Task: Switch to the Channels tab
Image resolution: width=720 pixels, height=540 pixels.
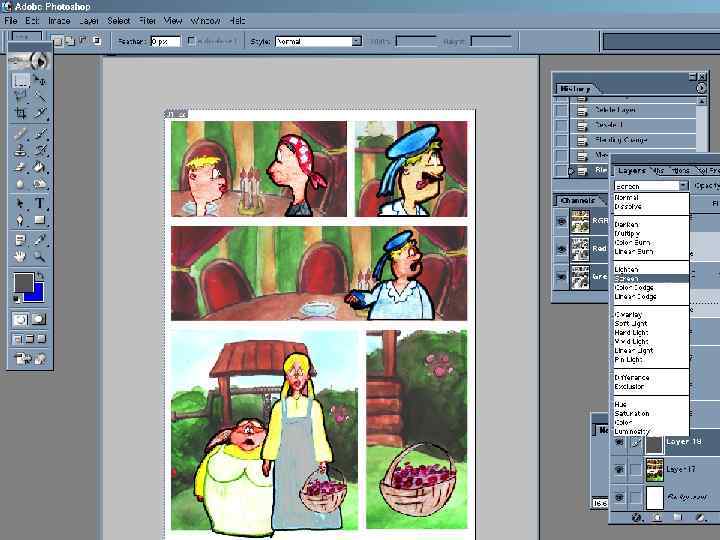Action: pyautogui.click(x=578, y=201)
